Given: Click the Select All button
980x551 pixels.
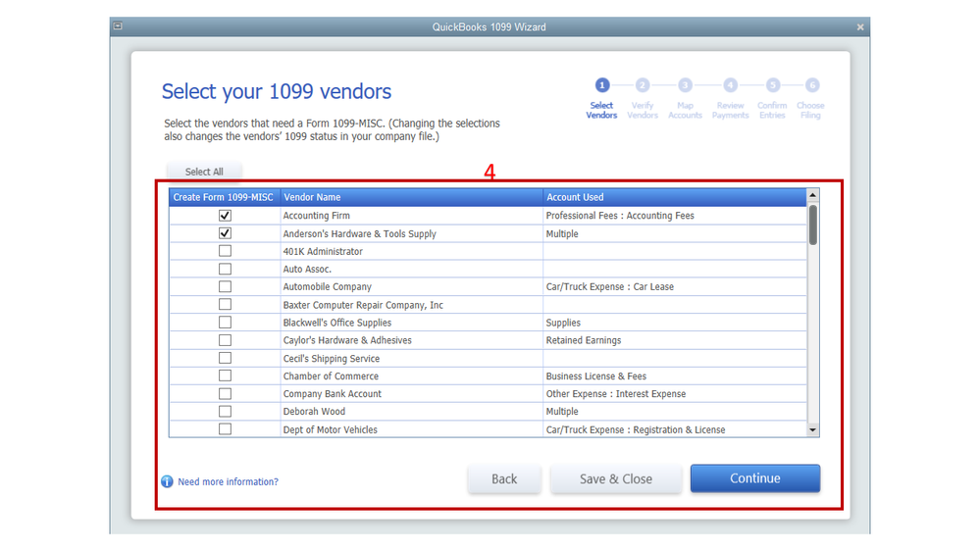Looking at the screenshot, I should 204,172.
